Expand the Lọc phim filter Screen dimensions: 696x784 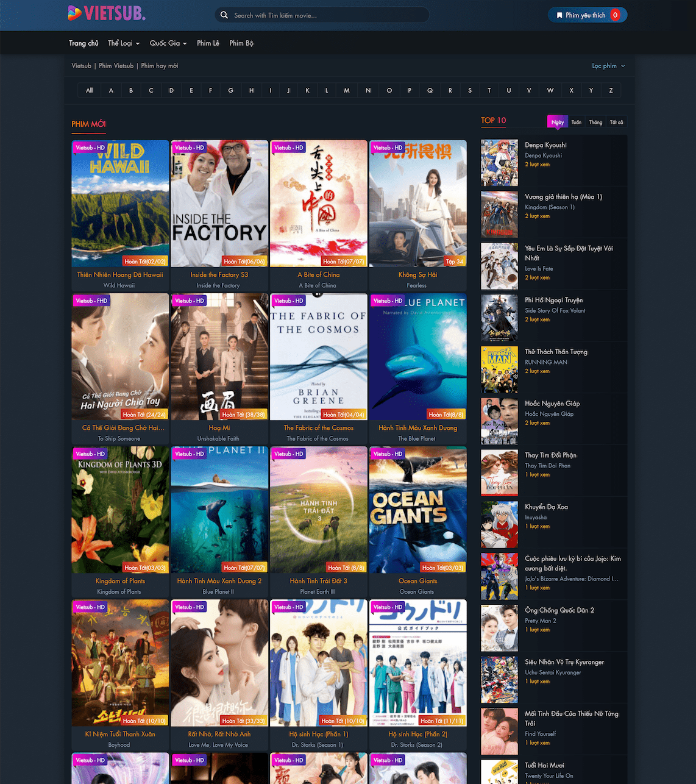tap(608, 66)
